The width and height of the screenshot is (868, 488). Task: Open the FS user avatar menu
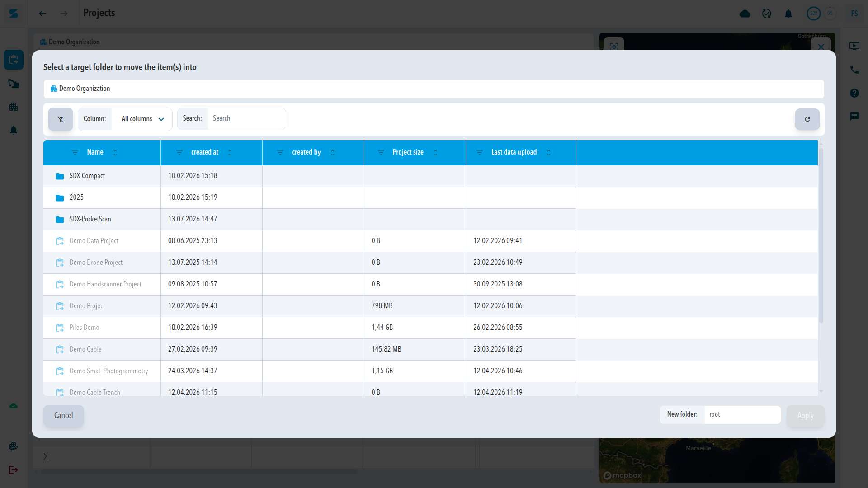click(854, 14)
